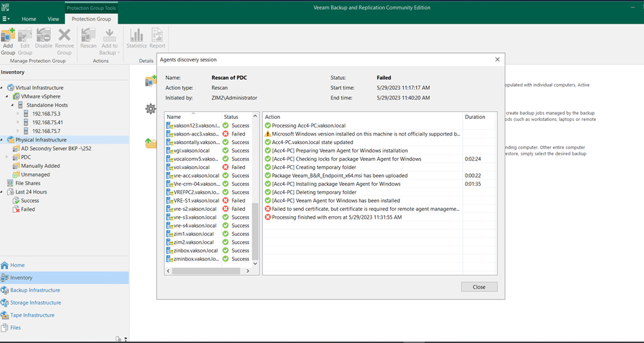Select Storage Infrastructure view

pyautogui.click(x=31, y=303)
